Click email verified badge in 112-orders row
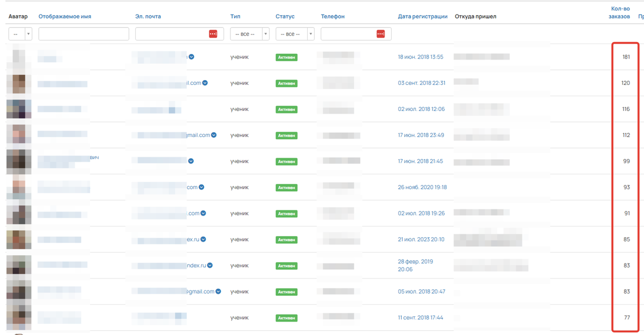 214,136
